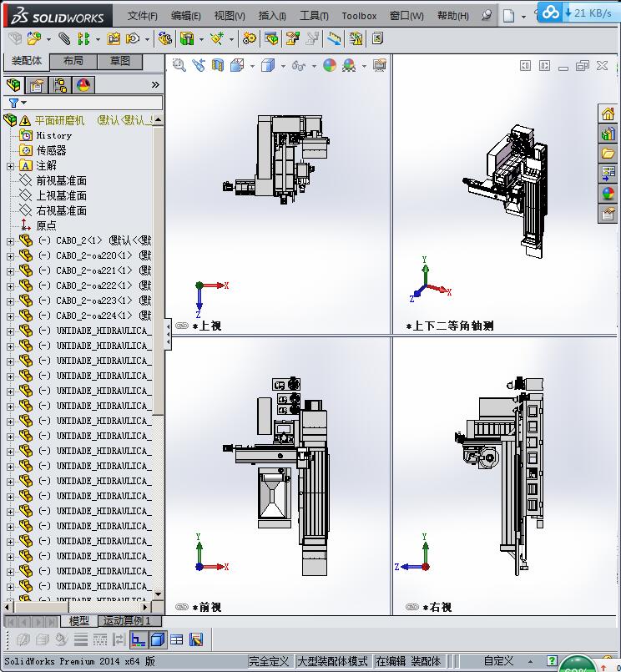Image resolution: width=621 pixels, height=672 pixels.
Task: Open the 编辑(E) menu
Action: click(x=185, y=16)
